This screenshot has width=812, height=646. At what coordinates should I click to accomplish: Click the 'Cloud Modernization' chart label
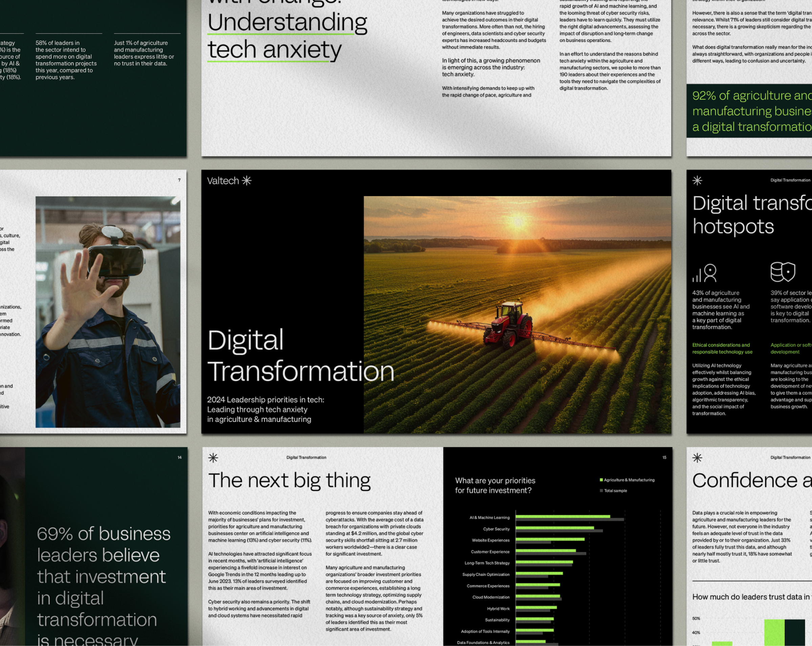coord(491,597)
